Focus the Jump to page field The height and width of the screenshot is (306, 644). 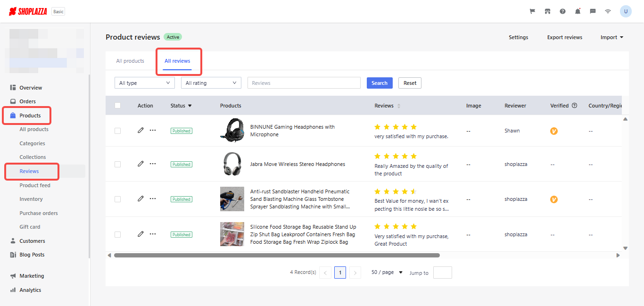coord(443,273)
